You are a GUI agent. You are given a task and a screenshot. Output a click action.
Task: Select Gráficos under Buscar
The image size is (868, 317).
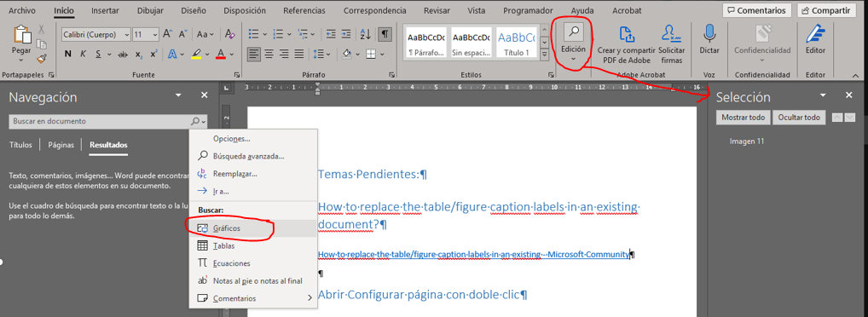pyautogui.click(x=253, y=228)
